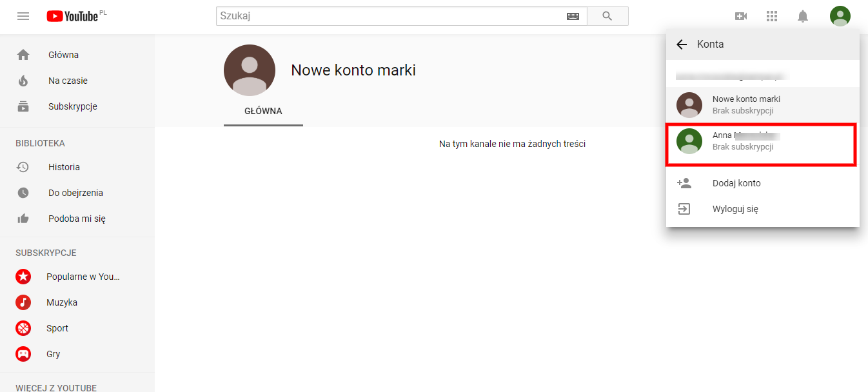Open Subskrypcje from the sidebar
868x392 pixels.
72,106
